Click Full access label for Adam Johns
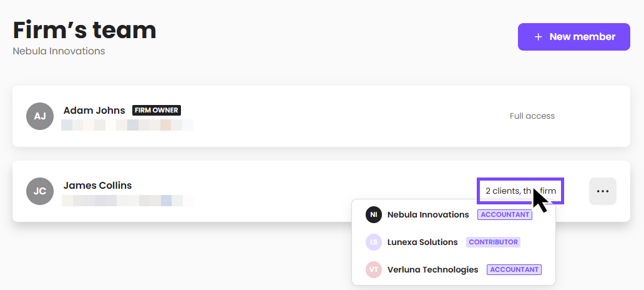 (x=532, y=116)
